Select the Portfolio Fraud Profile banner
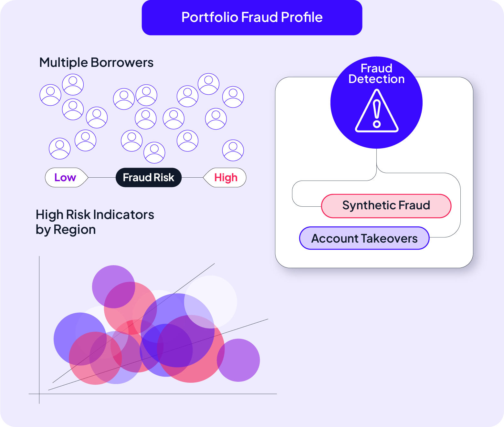The image size is (504, 427). [x=252, y=17]
